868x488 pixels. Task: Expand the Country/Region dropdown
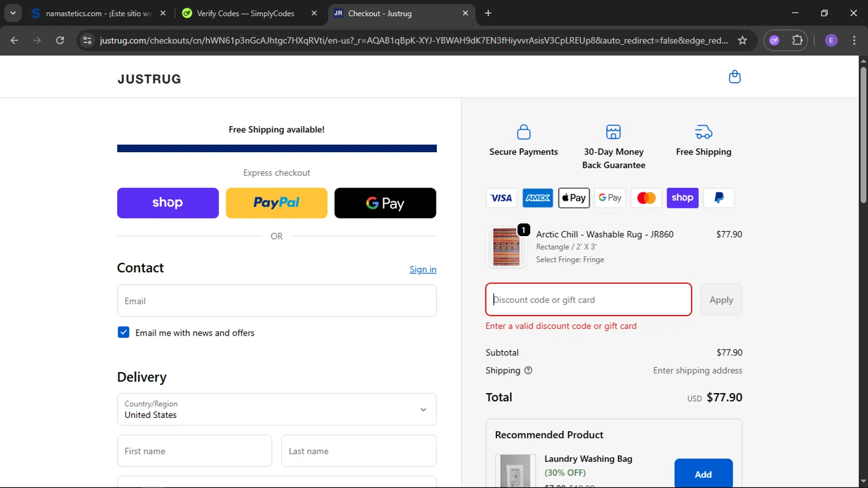tap(277, 409)
